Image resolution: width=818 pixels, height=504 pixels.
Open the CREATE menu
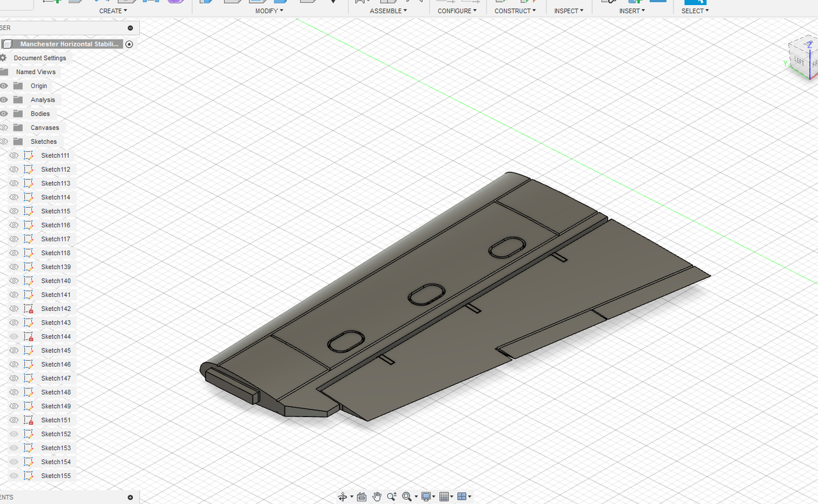pyautogui.click(x=112, y=10)
